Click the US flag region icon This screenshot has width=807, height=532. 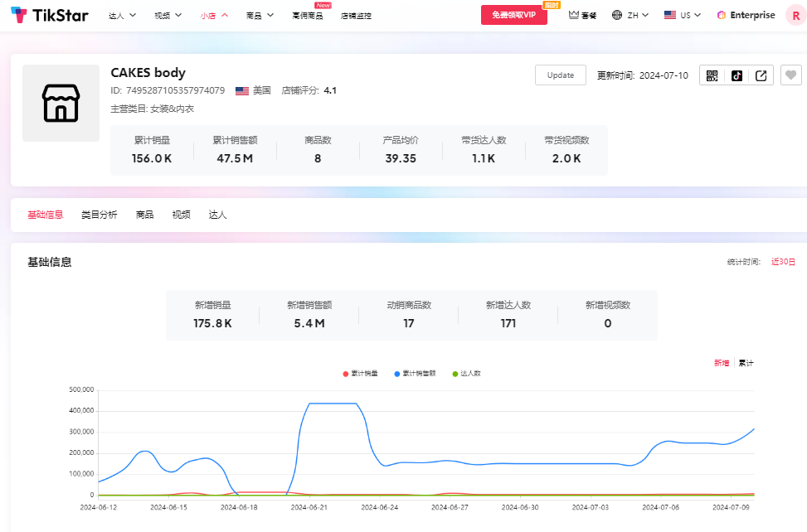pos(669,15)
